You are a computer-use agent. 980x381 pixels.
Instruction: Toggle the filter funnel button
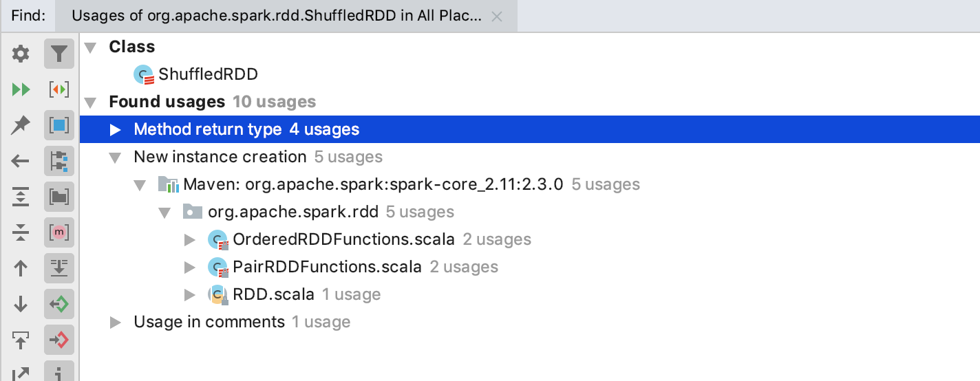(59, 54)
